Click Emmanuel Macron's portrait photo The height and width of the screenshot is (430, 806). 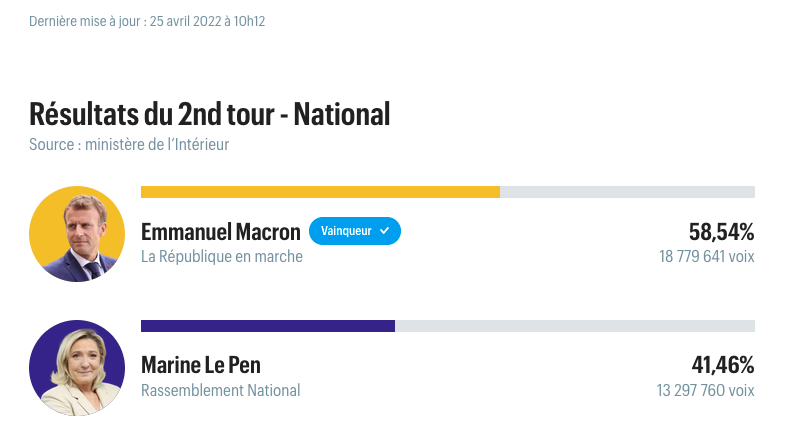[x=77, y=234]
